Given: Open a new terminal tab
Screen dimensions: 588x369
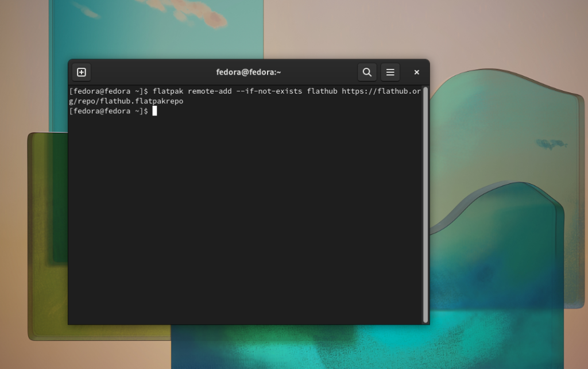Looking at the screenshot, I should point(82,72).
